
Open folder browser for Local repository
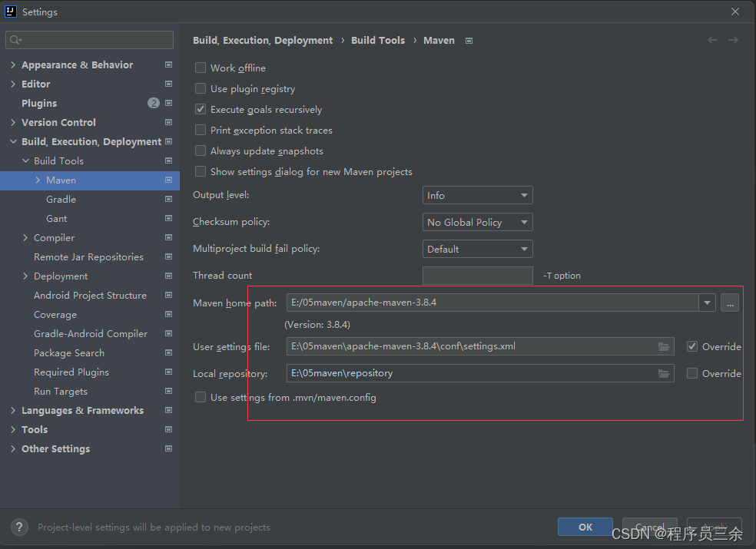(x=664, y=374)
